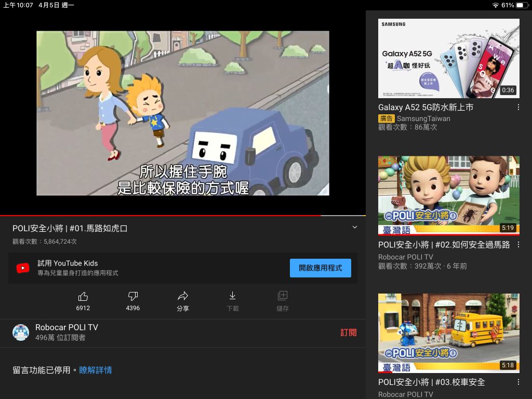
Task: Open the 瞭解詳情 link
Action: coord(95,370)
